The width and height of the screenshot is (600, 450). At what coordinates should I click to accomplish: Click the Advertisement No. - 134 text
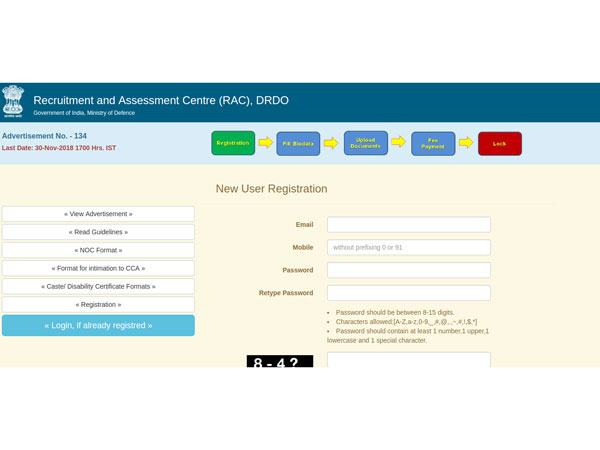[44, 136]
